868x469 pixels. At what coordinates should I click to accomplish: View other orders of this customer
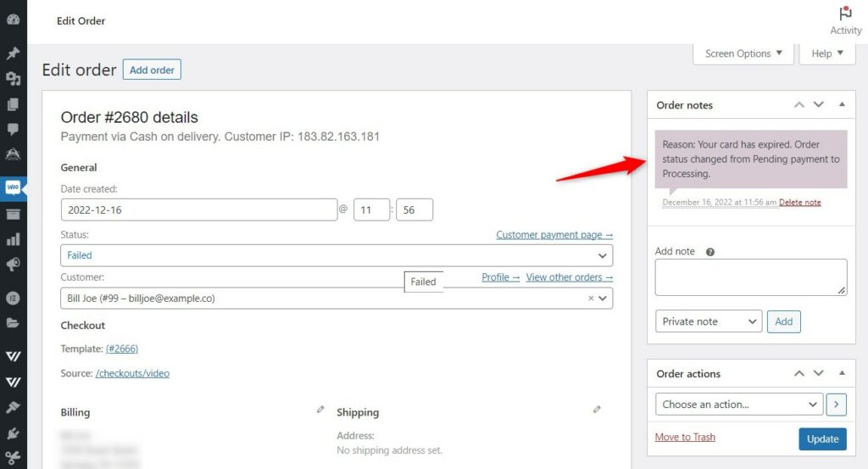click(x=569, y=276)
